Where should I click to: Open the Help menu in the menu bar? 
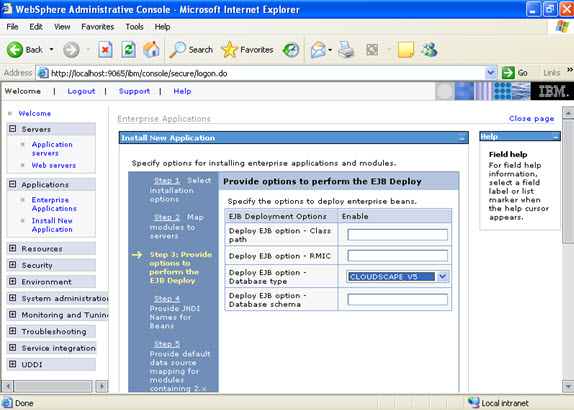(162, 27)
